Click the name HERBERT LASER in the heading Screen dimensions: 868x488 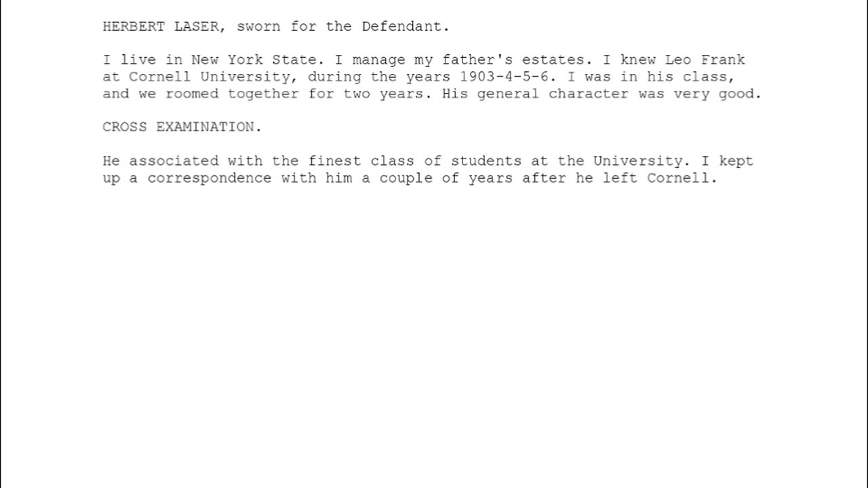tap(161, 27)
